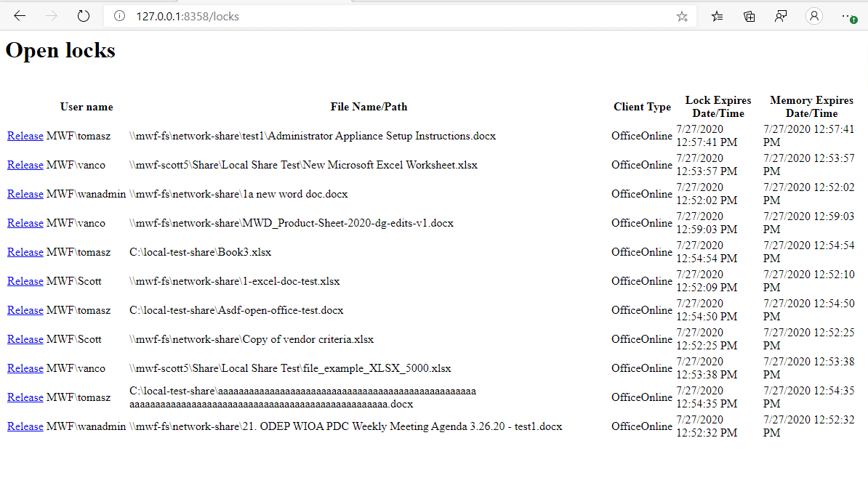This screenshot has height=499, width=868.
Task: Release lock on 1-excel-doc-test.xlsx
Action: [x=25, y=281]
